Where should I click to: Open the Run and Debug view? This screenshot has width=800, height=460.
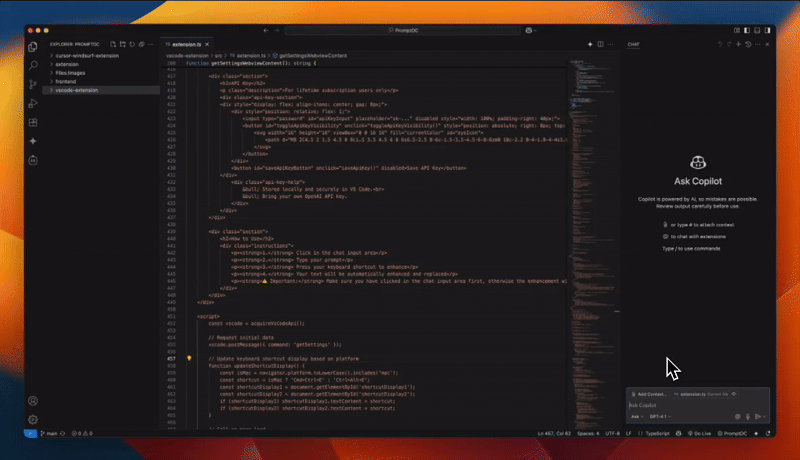click(33, 104)
